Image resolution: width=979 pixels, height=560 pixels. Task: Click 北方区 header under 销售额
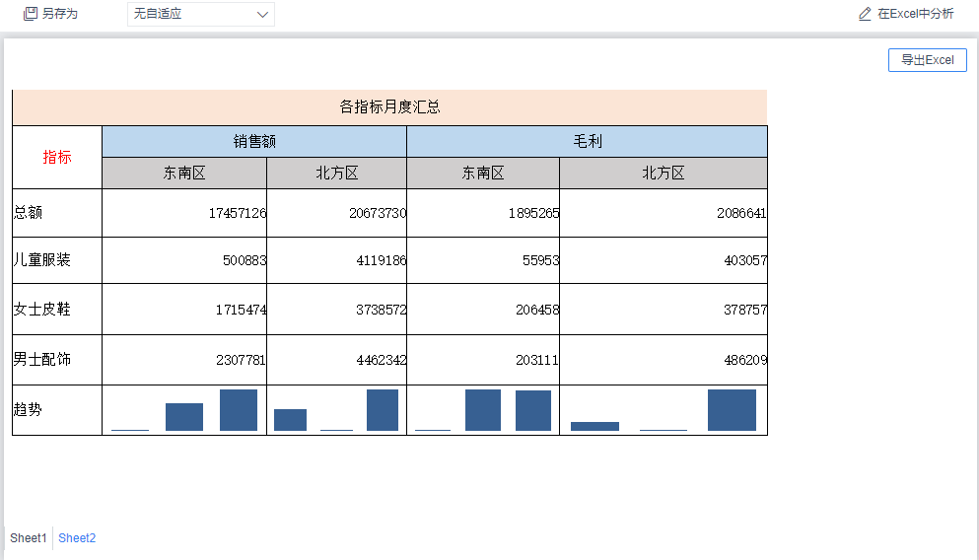(x=336, y=173)
